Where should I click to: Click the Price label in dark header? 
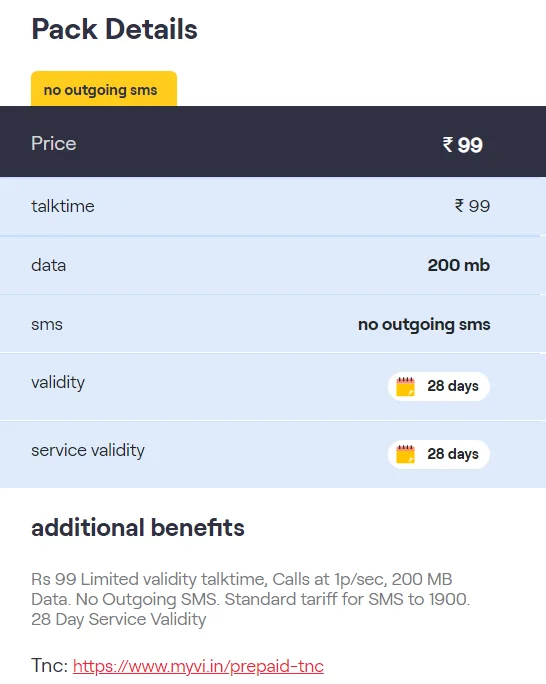pyautogui.click(x=54, y=144)
